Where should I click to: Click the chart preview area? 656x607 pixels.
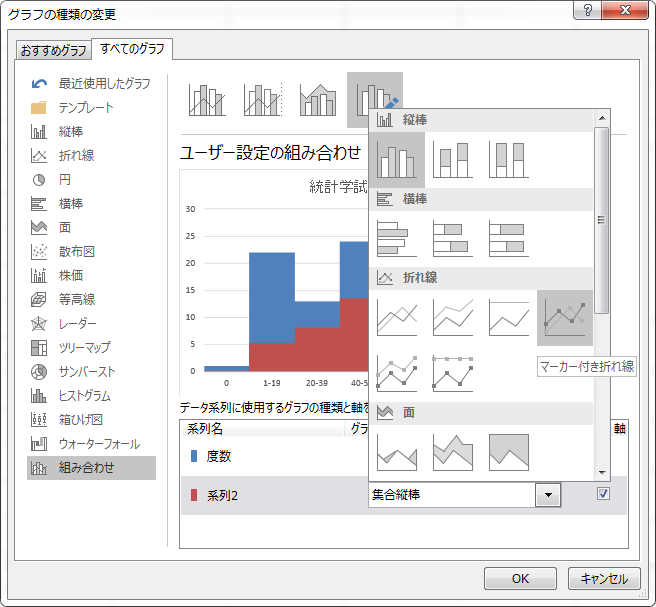(274, 282)
